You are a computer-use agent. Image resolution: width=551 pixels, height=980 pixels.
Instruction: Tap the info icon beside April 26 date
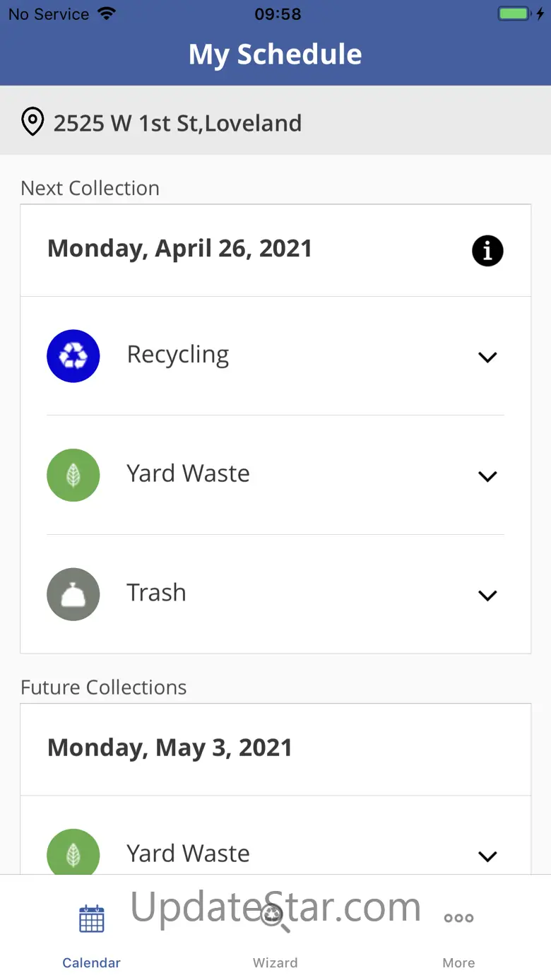click(487, 251)
